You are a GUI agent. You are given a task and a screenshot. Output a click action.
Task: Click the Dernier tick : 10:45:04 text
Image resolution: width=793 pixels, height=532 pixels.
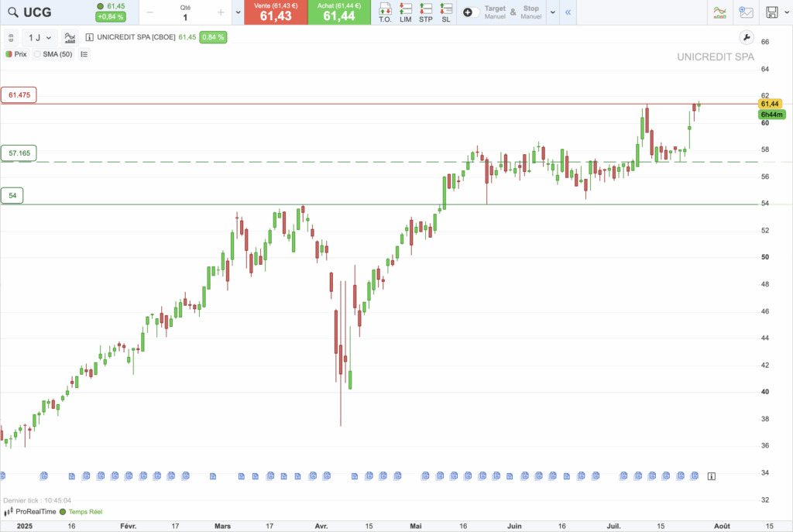pyautogui.click(x=37, y=501)
